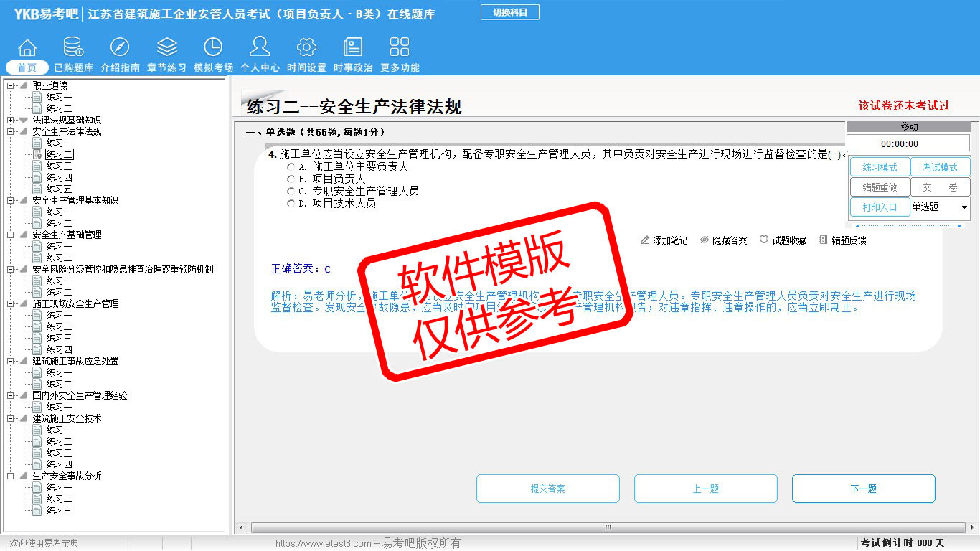980x551 pixels.
Task: Click the 提交答案 button
Action: point(548,489)
